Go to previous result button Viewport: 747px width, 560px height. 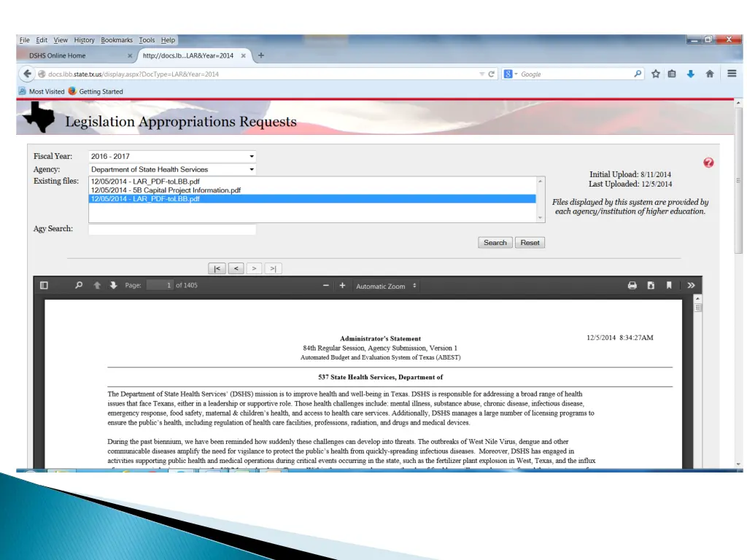tap(236, 268)
